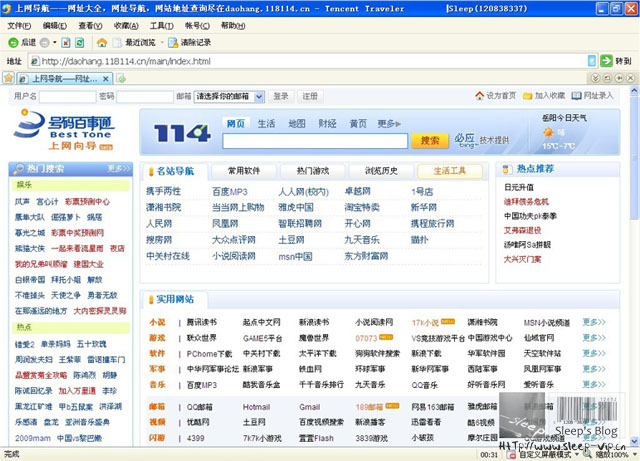Click the 登录 login button
Viewport: 640px width, 461px height.
281,96
